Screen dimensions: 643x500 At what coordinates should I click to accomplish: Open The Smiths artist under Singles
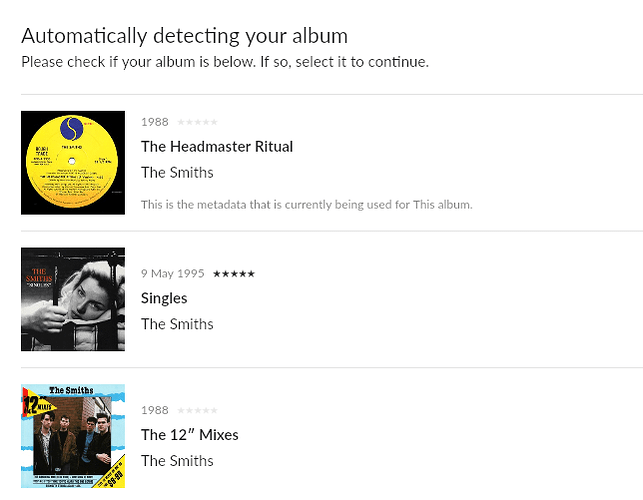[x=177, y=324]
